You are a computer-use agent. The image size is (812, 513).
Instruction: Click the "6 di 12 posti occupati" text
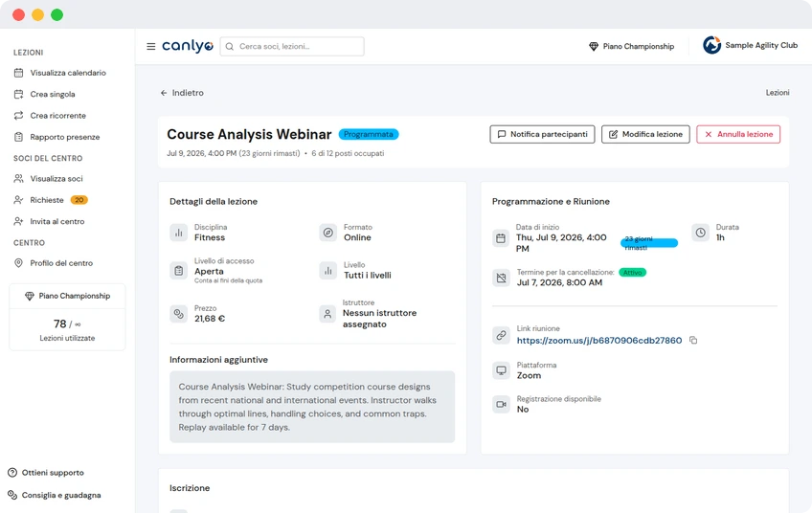tap(348, 153)
